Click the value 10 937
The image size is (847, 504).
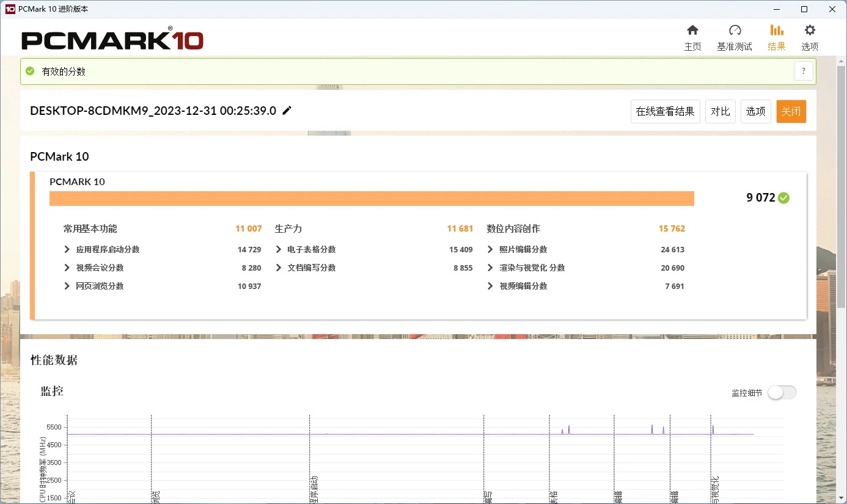pyautogui.click(x=249, y=286)
